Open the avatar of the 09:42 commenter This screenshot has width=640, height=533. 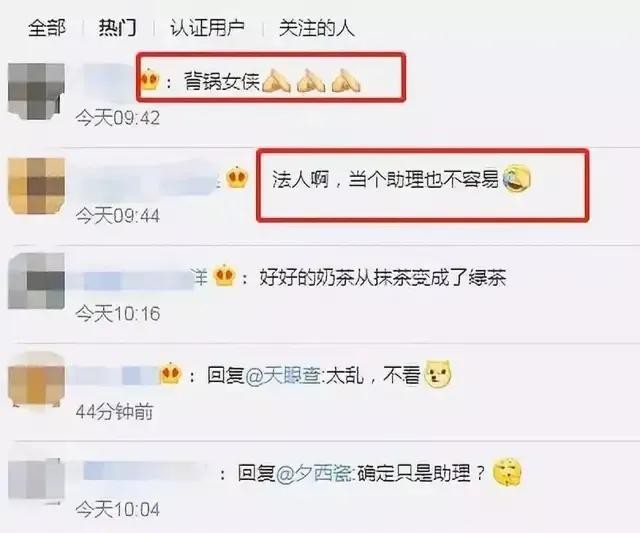(36, 91)
